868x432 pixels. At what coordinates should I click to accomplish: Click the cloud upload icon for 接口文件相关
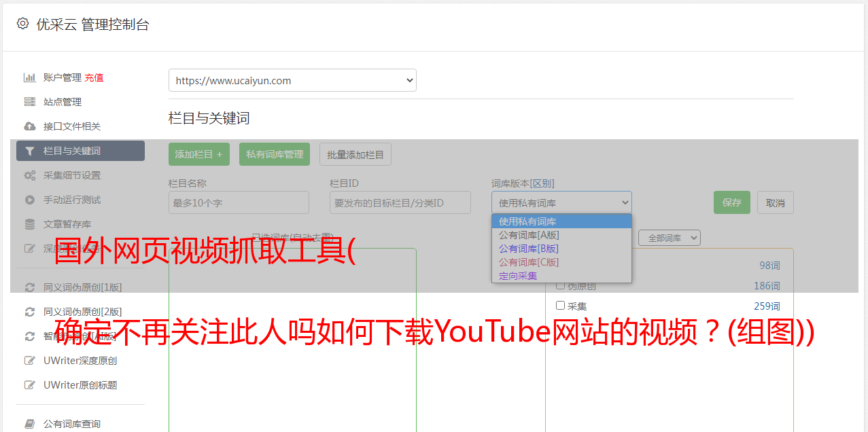(x=29, y=126)
